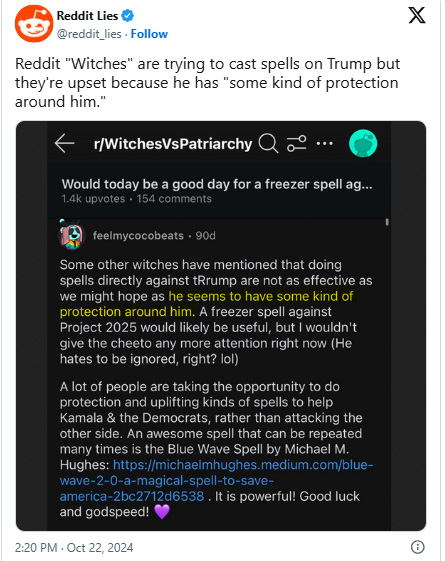Click the blue verified badge

point(128,16)
